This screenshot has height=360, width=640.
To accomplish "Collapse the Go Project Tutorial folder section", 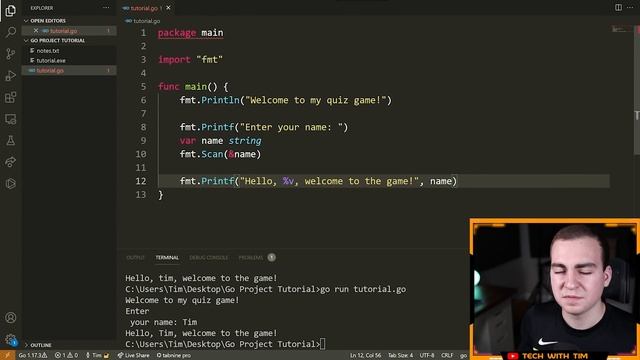I will pos(69,40).
